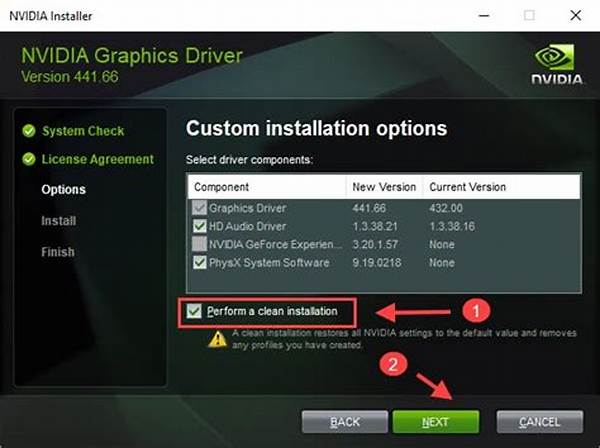Image resolution: width=600 pixels, height=448 pixels.
Task: Click new version value 1.3.38.21
Action: point(375,226)
